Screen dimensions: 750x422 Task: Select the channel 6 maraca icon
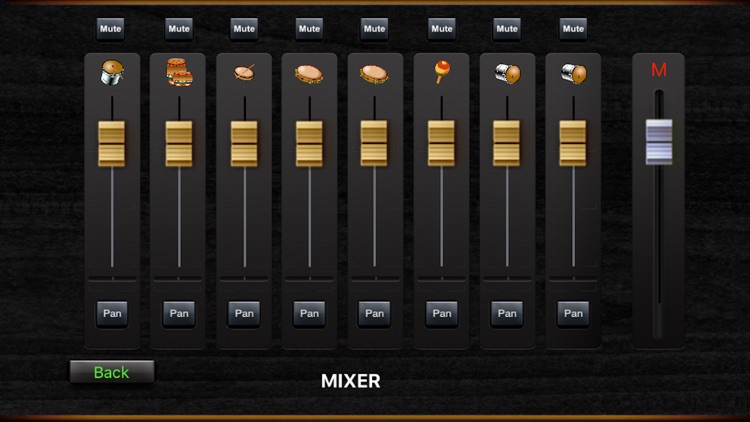[441, 72]
